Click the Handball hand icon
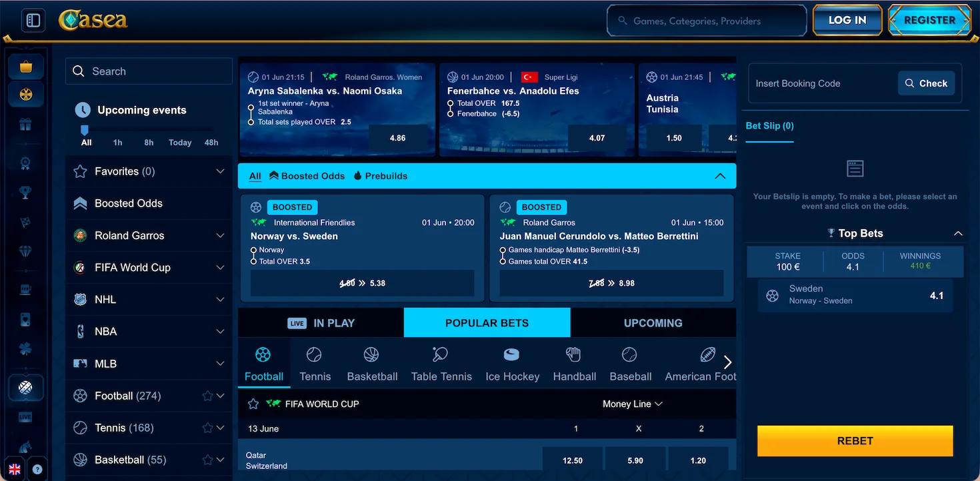The width and height of the screenshot is (980, 481). (573, 354)
